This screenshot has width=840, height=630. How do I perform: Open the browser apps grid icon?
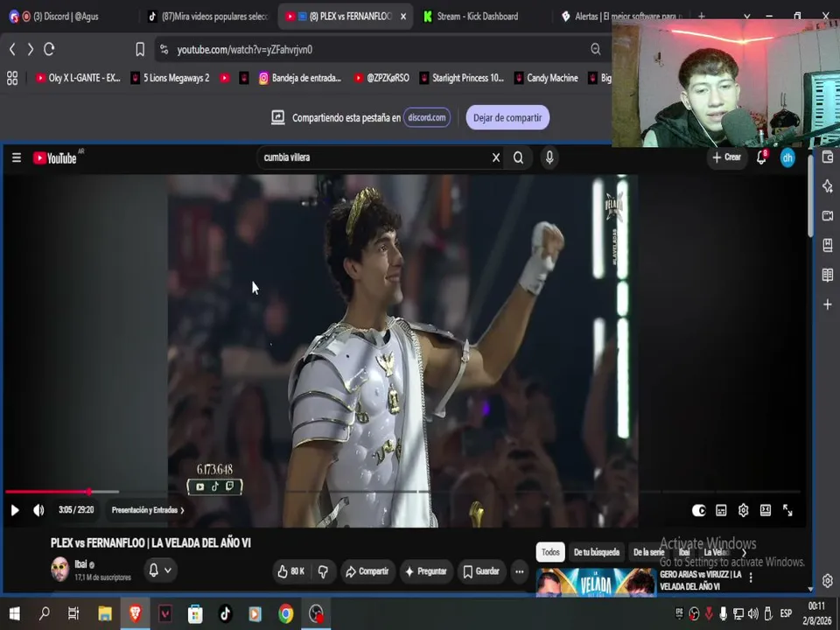pos(12,78)
